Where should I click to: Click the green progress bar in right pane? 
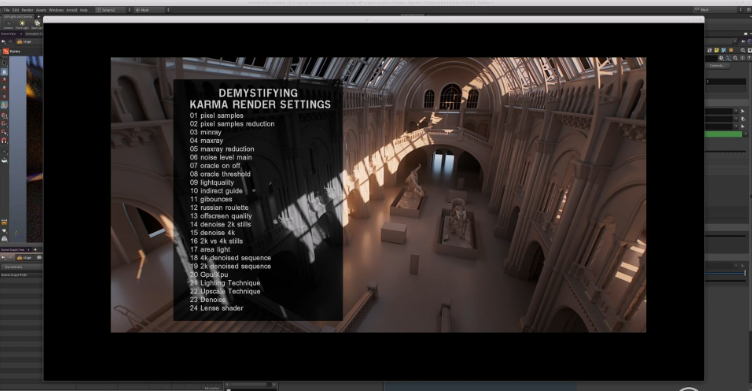723,134
